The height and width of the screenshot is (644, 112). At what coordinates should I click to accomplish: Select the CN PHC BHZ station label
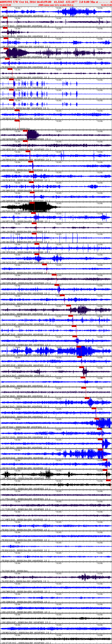pos(25,396)
